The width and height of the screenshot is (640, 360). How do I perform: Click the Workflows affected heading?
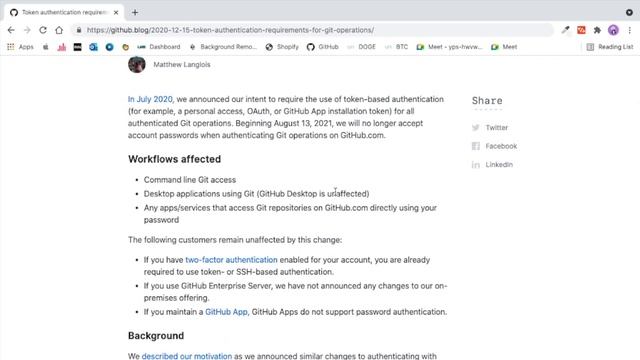click(x=174, y=159)
